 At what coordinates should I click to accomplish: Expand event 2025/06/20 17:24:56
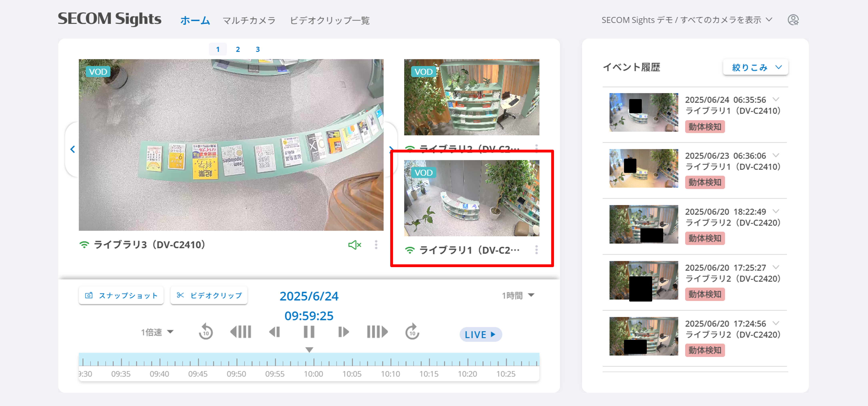776,323
